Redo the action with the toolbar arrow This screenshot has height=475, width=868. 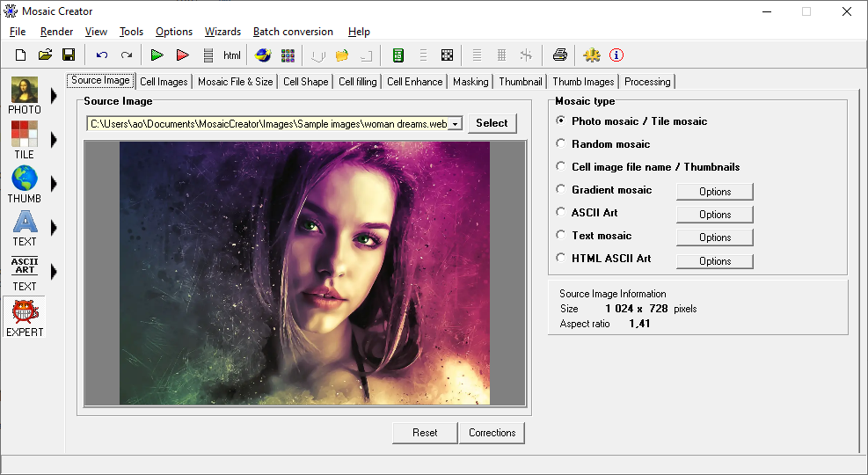tap(127, 55)
